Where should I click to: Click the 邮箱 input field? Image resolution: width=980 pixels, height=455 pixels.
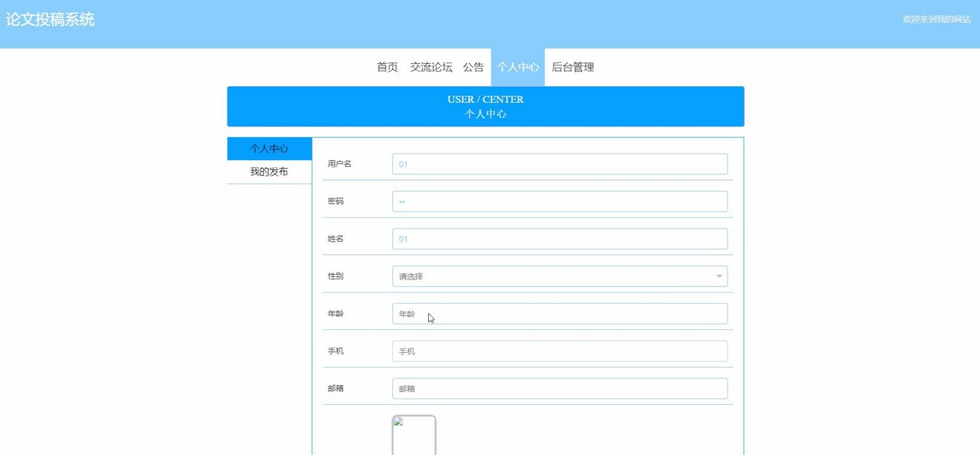click(x=560, y=389)
